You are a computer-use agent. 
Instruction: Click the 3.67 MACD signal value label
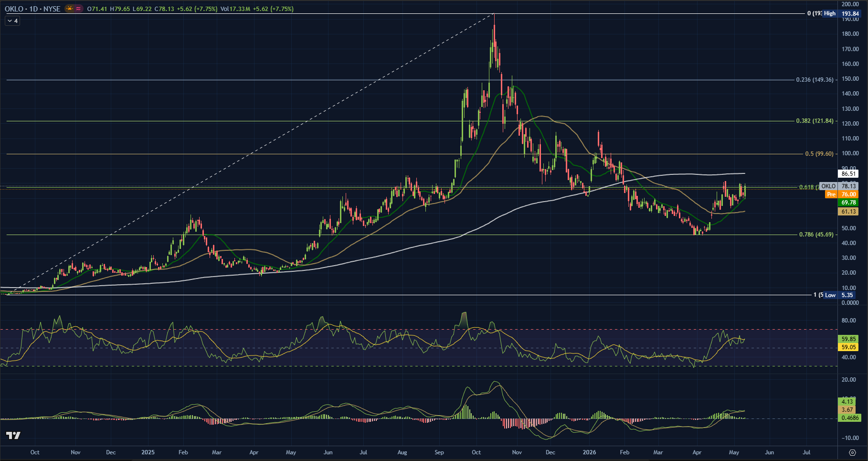(847, 410)
